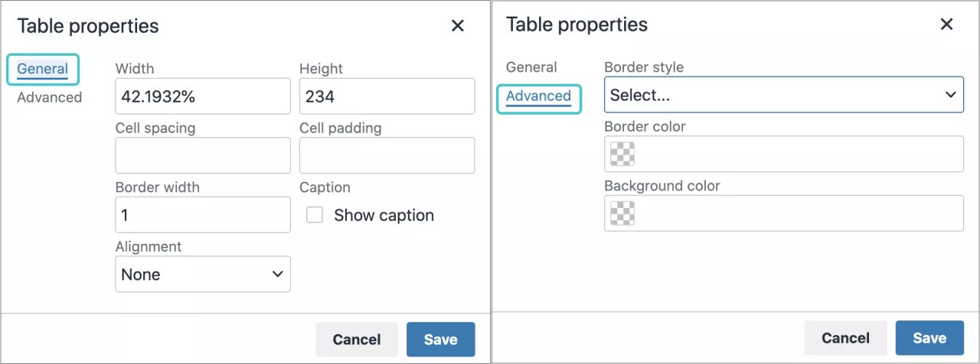
Task: Expand the Border style Select dropdown
Action: [783, 96]
